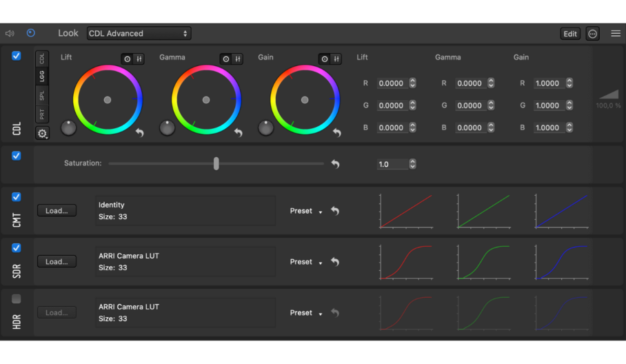
Task: Expand the Preset menu for CMT
Action: coord(305,211)
